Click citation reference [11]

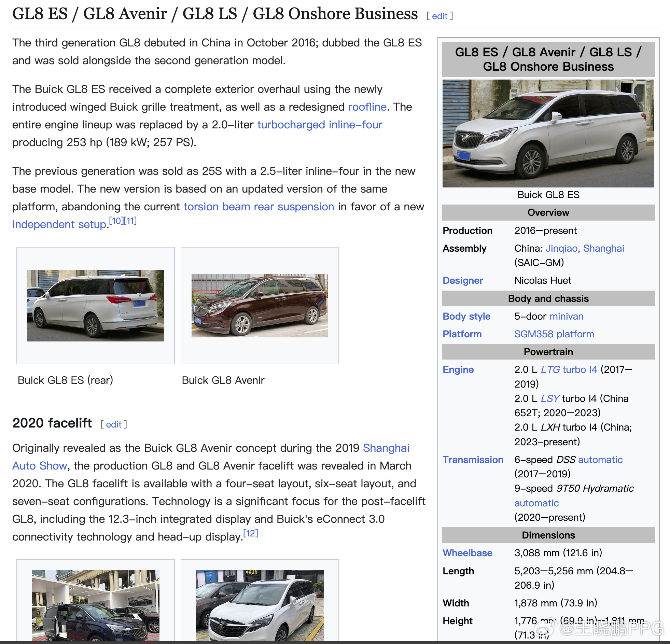(x=130, y=221)
